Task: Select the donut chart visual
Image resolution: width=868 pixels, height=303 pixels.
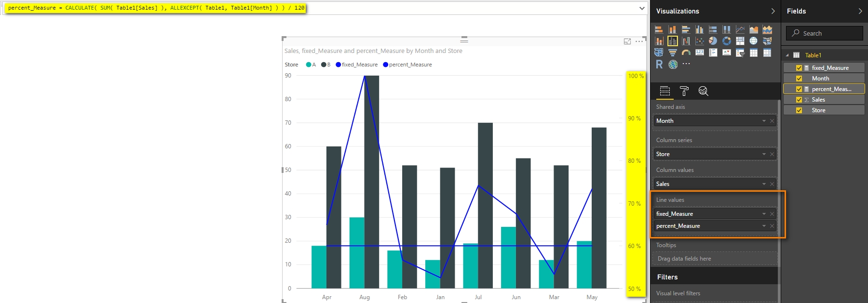Action: pos(726,41)
